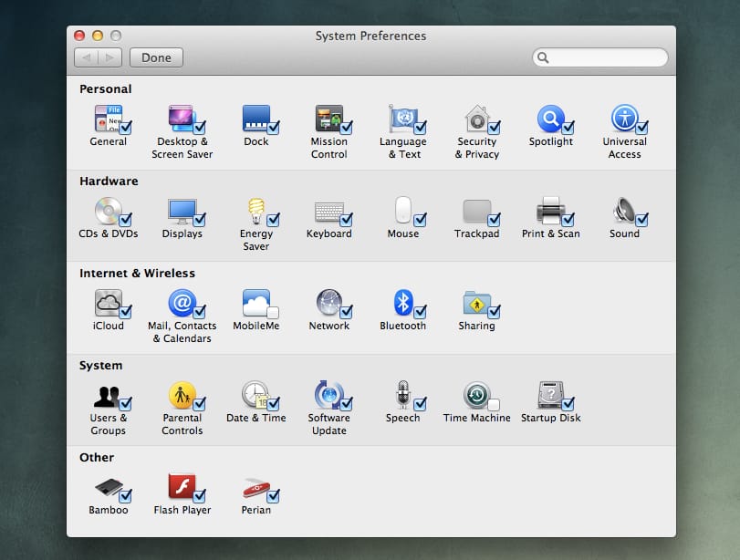
Task: Click the MobileMe cloud icon
Action: (x=256, y=303)
